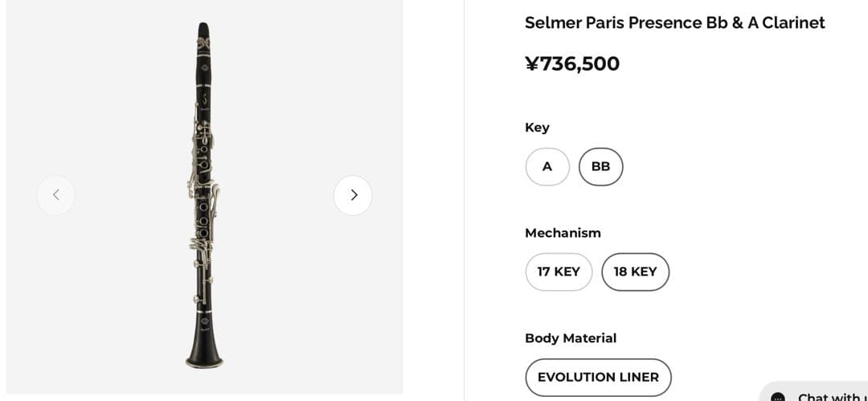This screenshot has height=401, width=868.
Task: Click the Key section label
Action: [537, 127]
